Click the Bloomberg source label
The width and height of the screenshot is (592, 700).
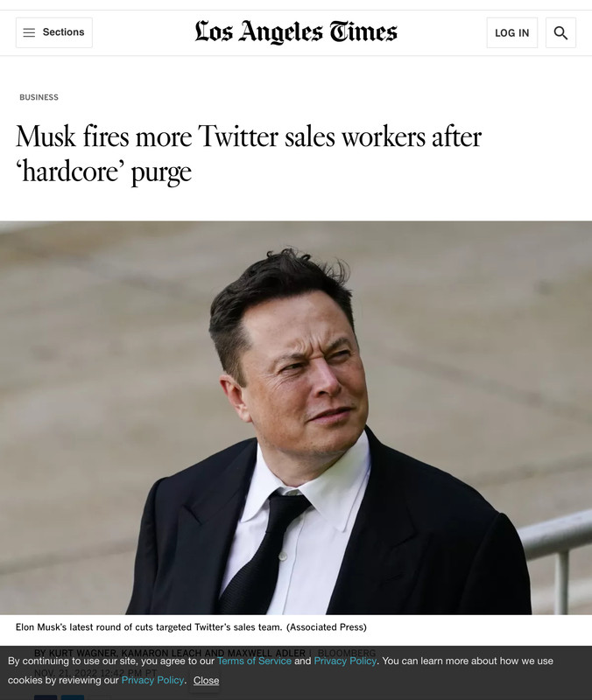coord(347,653)
